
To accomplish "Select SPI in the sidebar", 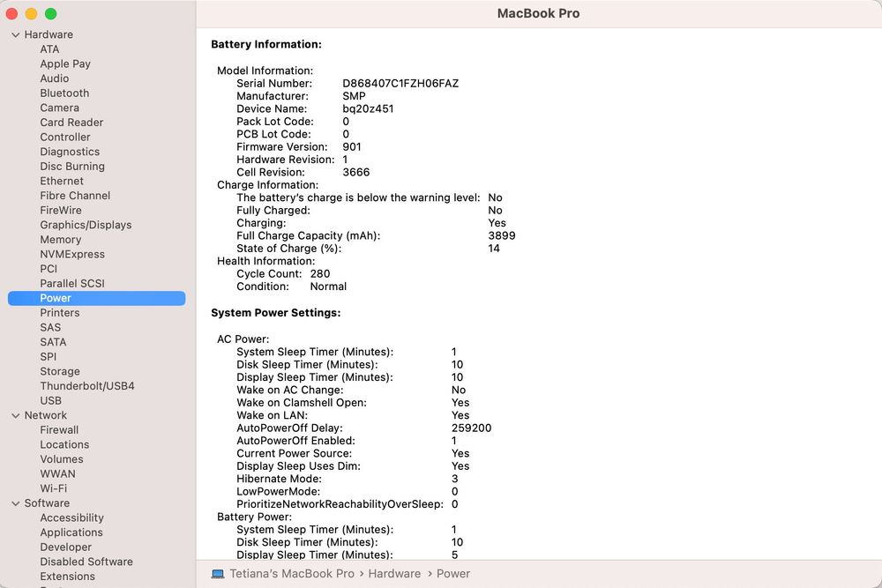I will click(x=49, y=356).
